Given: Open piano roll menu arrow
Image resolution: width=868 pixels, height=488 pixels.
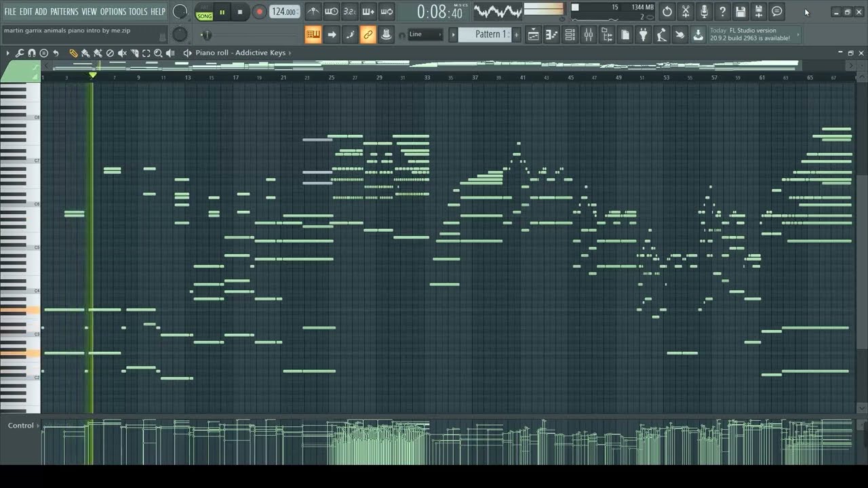Looking at the screenshot, I should pos(8,53).
